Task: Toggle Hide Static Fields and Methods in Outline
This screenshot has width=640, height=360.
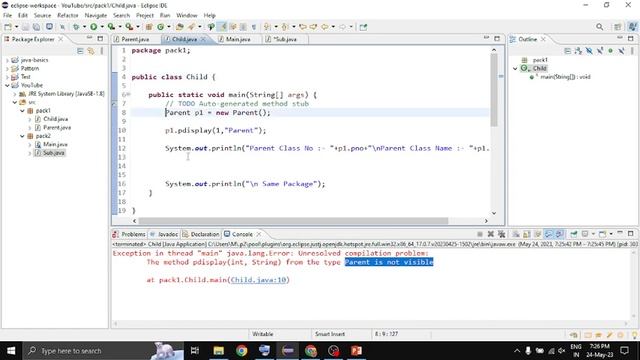Action: point(600,51)
